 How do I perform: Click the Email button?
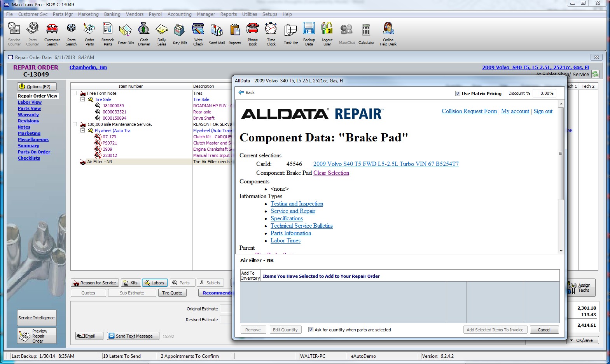coord(89,336)
